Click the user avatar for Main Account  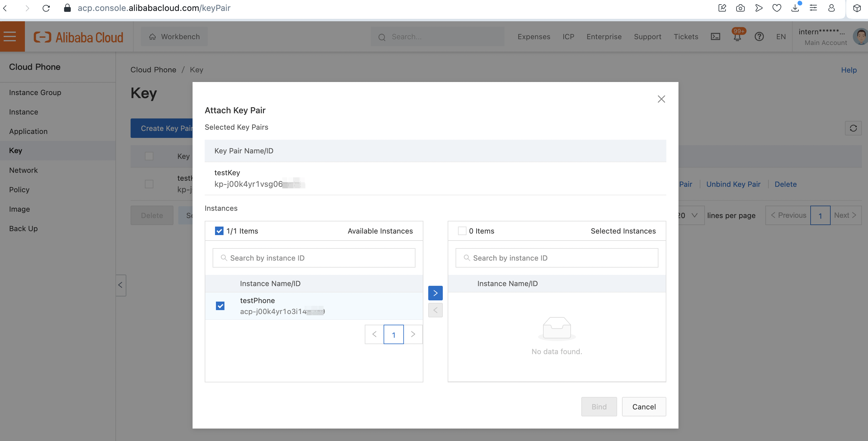(x=860, y=36)
